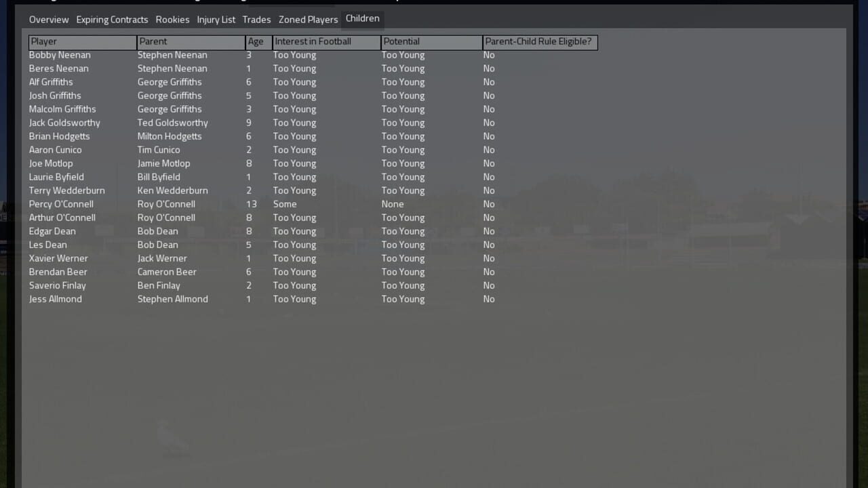The width and height of the screenshot is (868, 488).
Task: Click parent Ben Finlay
Action: coord(159,285)
